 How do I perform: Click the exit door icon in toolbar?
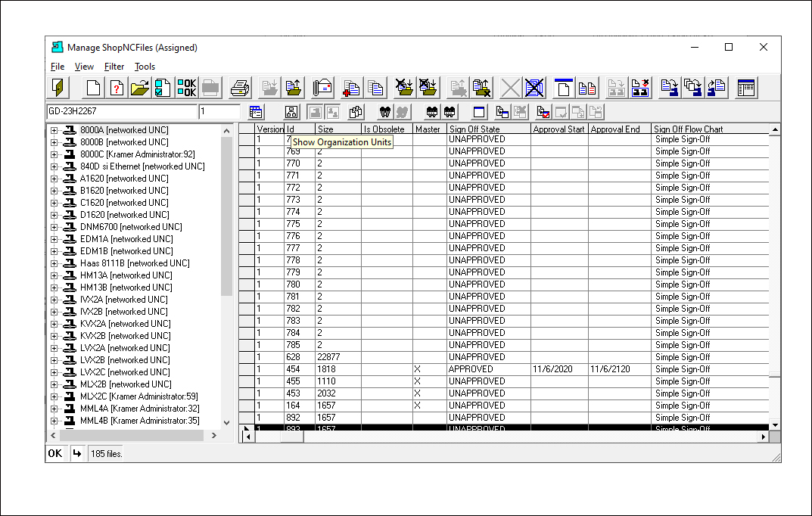click(58, 88)
